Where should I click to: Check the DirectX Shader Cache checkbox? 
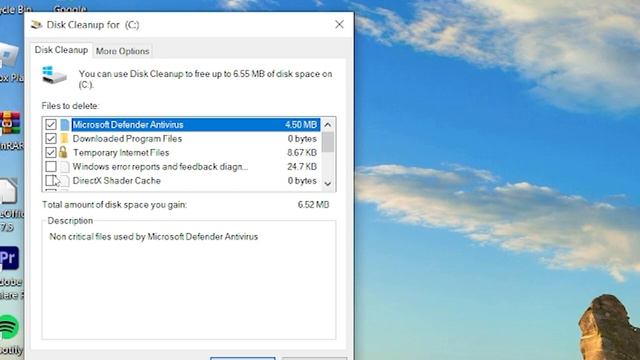click(x=51, y=180)
